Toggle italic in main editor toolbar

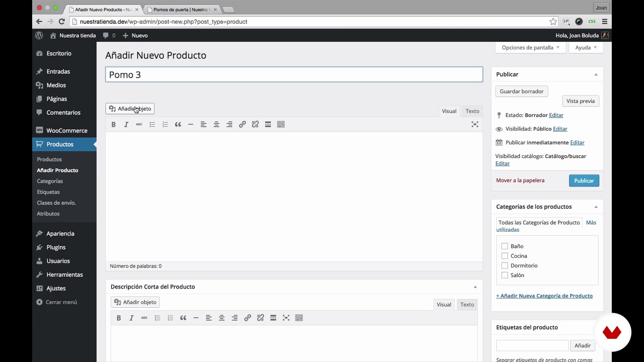pos(126,124)
